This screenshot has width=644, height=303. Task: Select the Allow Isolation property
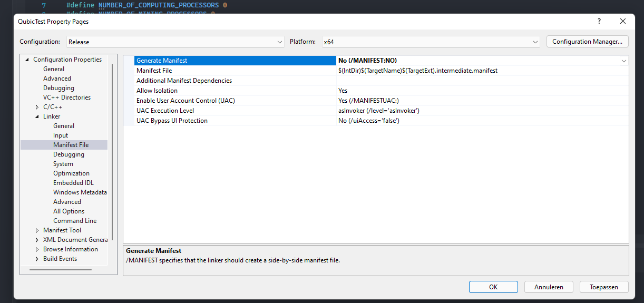157,91
